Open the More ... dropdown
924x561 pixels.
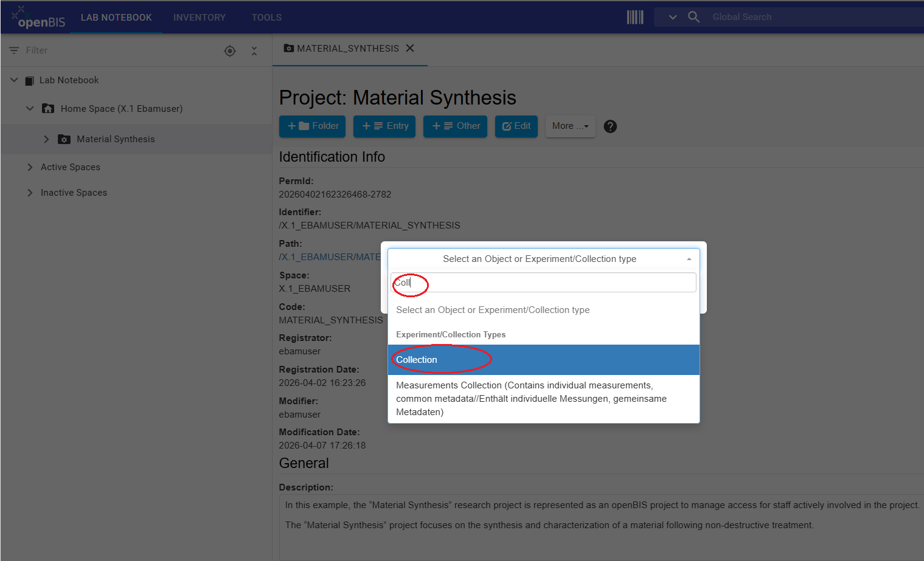click(571, 126)
